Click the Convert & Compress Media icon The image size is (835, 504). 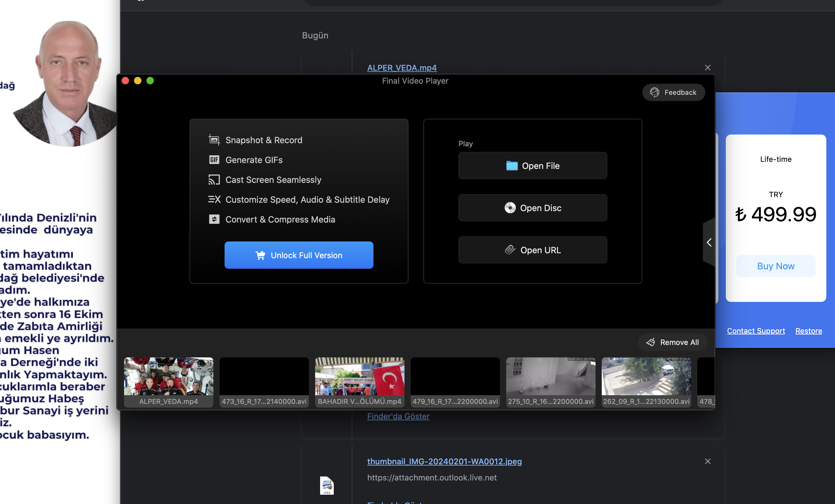214,219
